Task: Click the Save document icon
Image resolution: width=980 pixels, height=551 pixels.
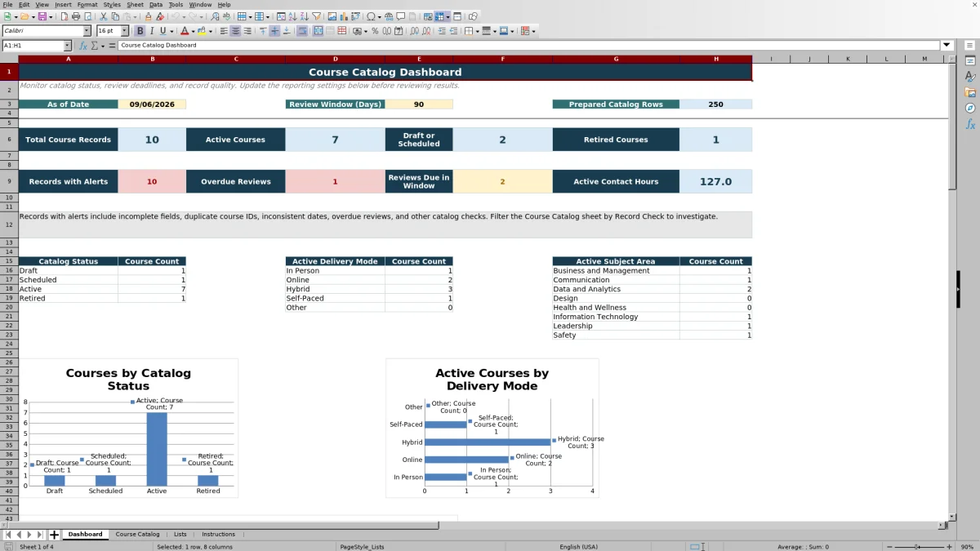Action: (x=42, y=16)
